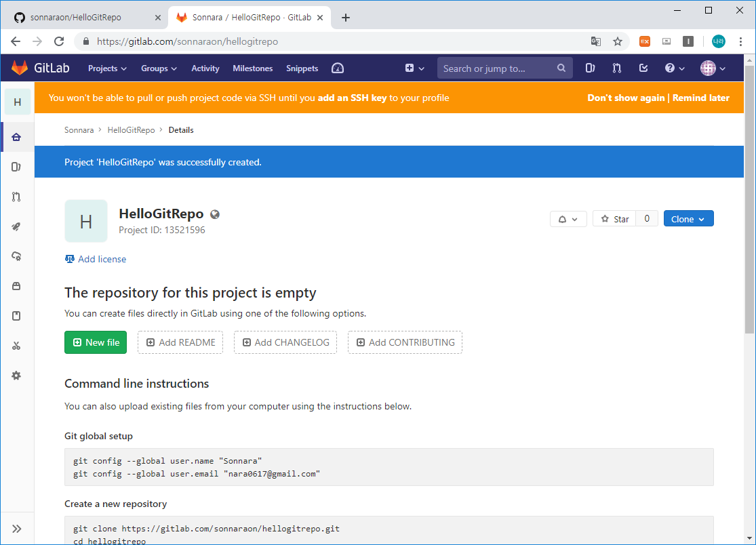Open CI/CD rocket icon in sidebar

(x=16, y=226)
